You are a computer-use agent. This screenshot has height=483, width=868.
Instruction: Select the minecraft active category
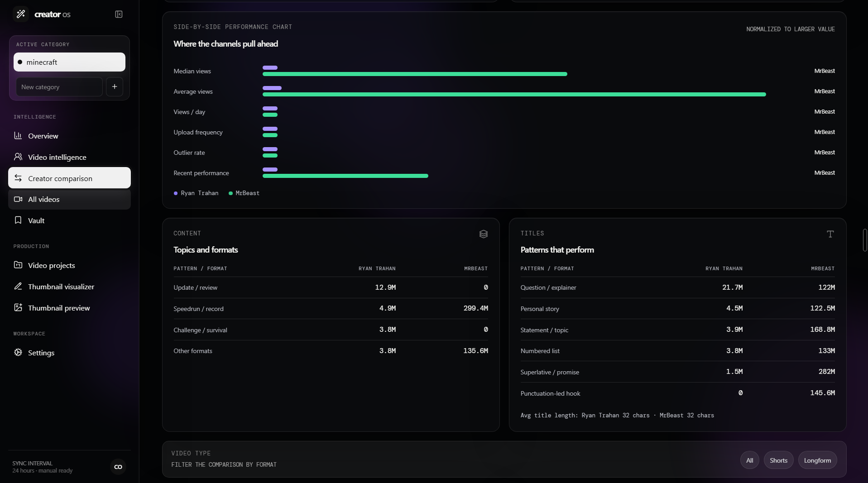(69, 62)
